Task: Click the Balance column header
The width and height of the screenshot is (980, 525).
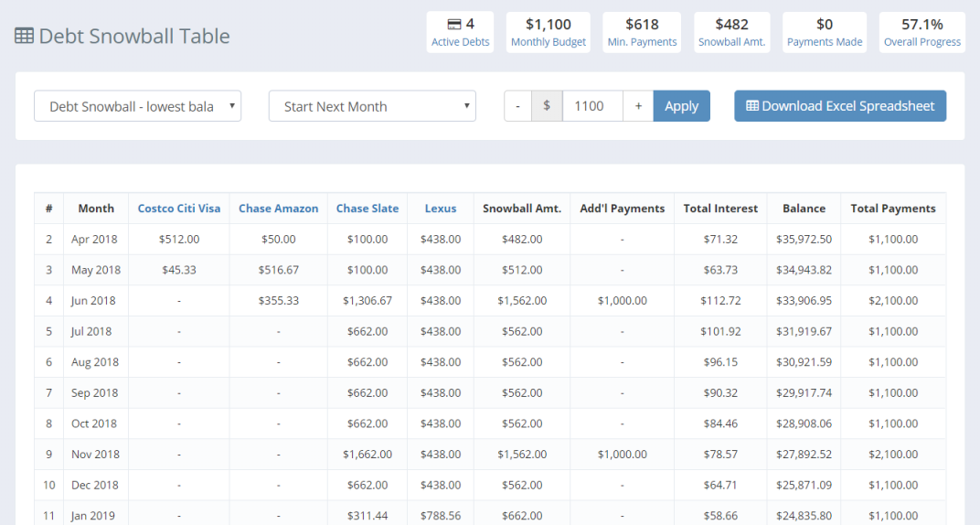Action: pos(804,209)
